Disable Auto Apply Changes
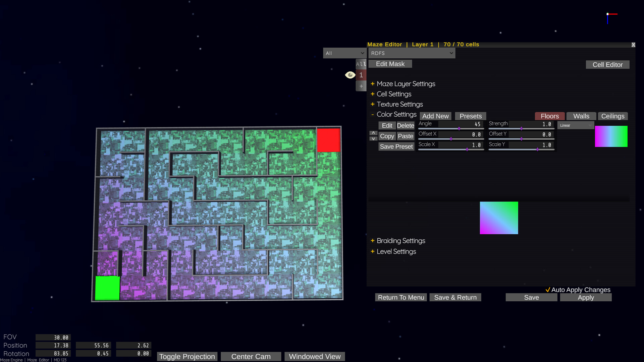 [548, 290]
